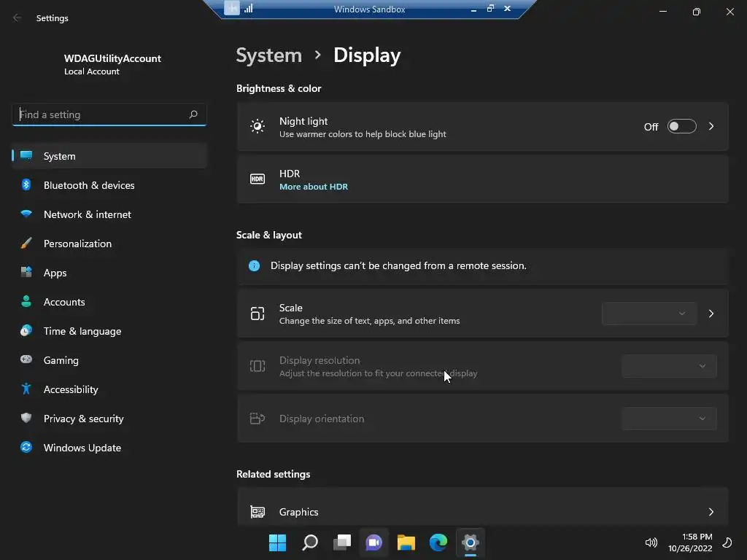Screen dimensions: 747x560
Task: Open Task View from the taskbar
Action: [x=342, y=542]
